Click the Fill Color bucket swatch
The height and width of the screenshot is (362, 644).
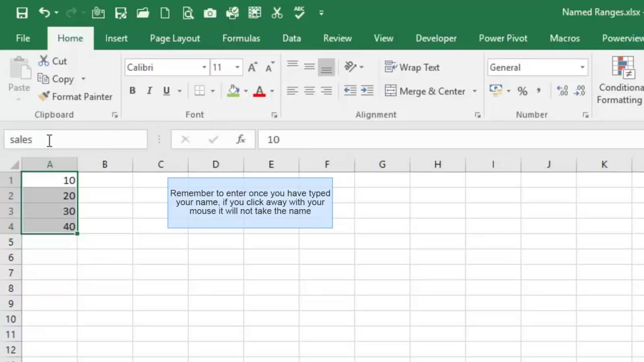point(233,91)
